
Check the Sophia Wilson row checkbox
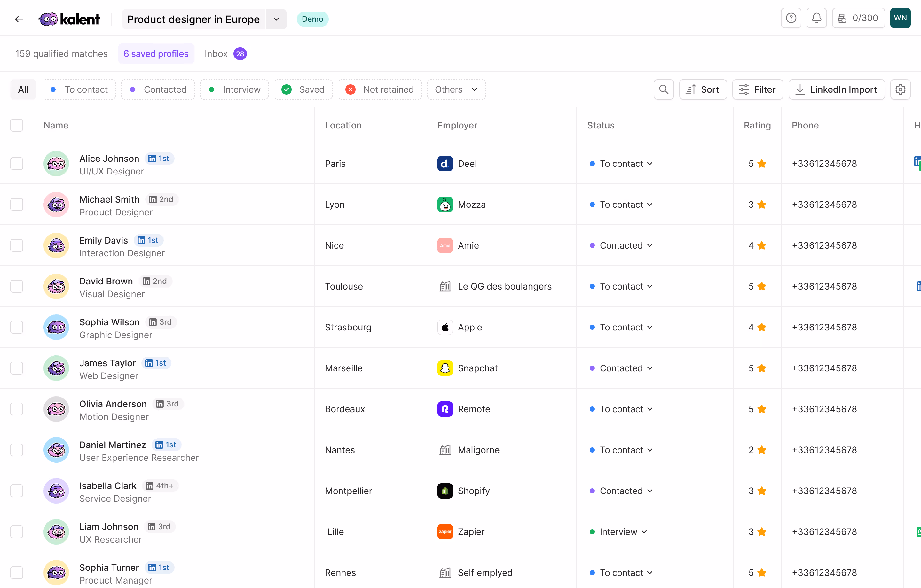[x=16, y=327]
